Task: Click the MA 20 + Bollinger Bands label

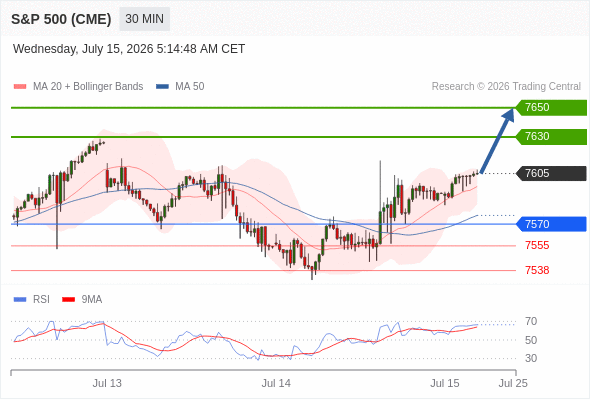Action: pos(88,87)
